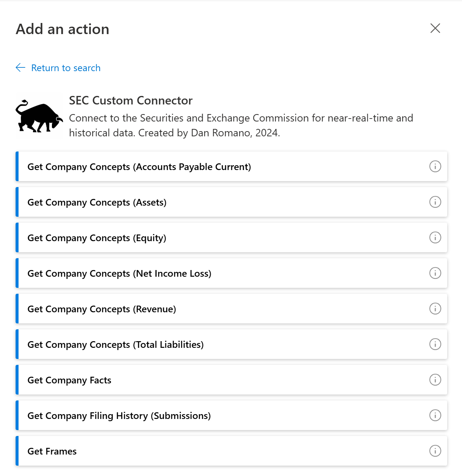Show info icon for Net Income Loss
This screenshot has width=462, height=476.
pos(435,273)
